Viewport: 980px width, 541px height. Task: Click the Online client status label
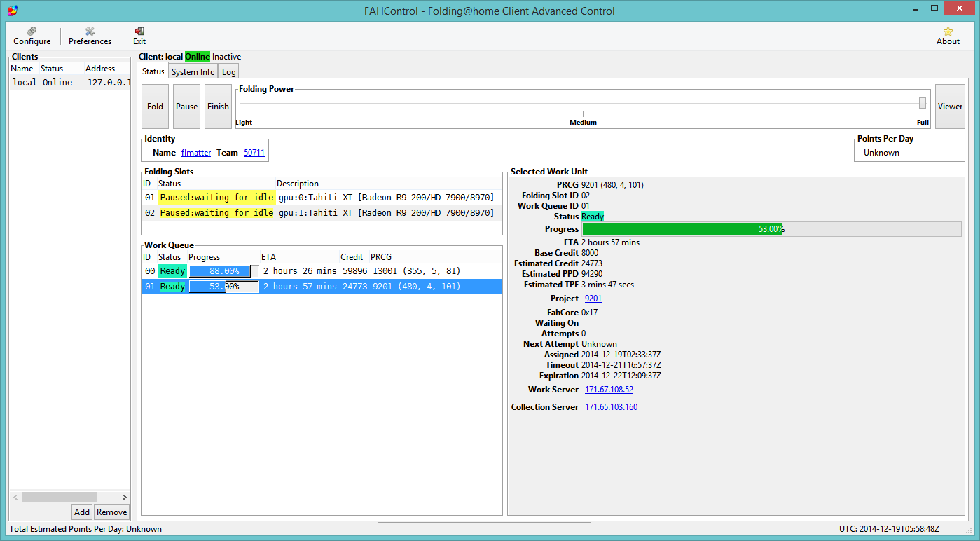198,57
